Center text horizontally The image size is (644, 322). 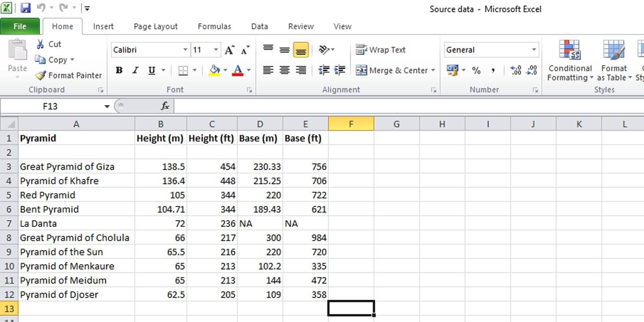pyautogui.click(x=284, y=70)
